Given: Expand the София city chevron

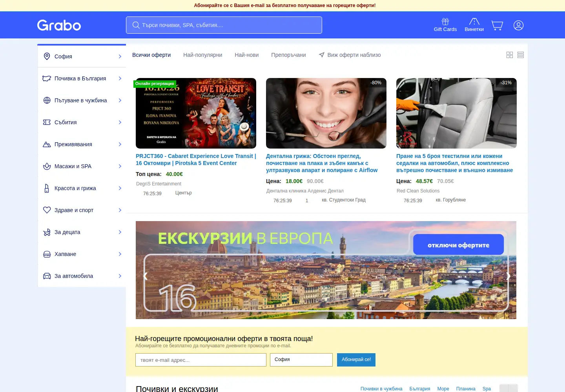Looking at the screenshot, I should pyautogui.click(x=120, y=56).
